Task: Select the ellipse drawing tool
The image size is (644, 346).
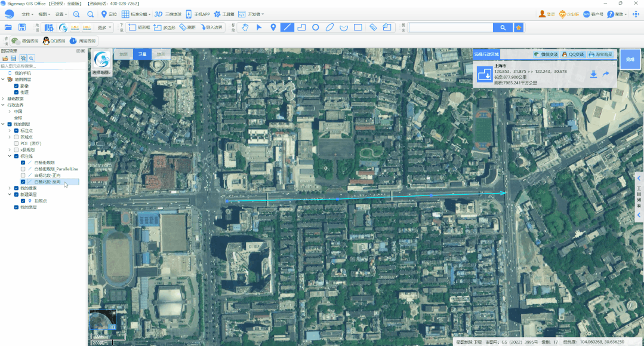Action: tap(329, 27)
